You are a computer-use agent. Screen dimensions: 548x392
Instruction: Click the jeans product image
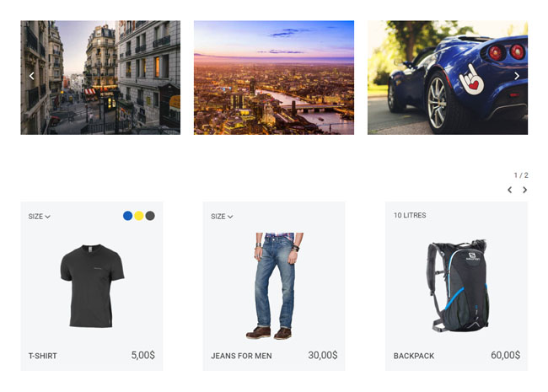tap(274, 286)
